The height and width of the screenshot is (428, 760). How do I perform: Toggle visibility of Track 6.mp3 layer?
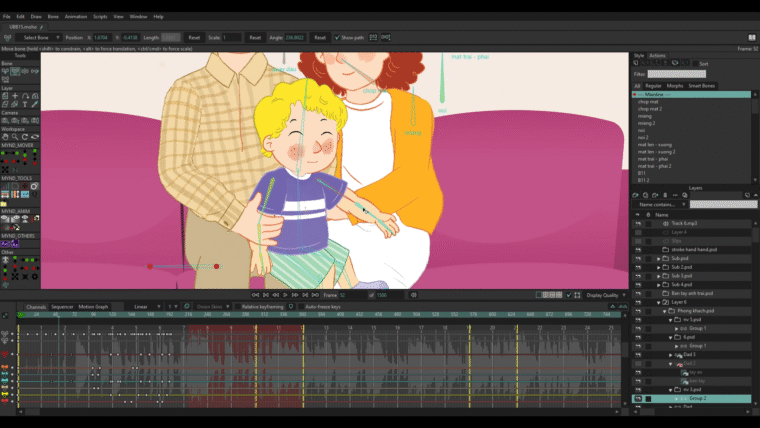coord(637,223)
